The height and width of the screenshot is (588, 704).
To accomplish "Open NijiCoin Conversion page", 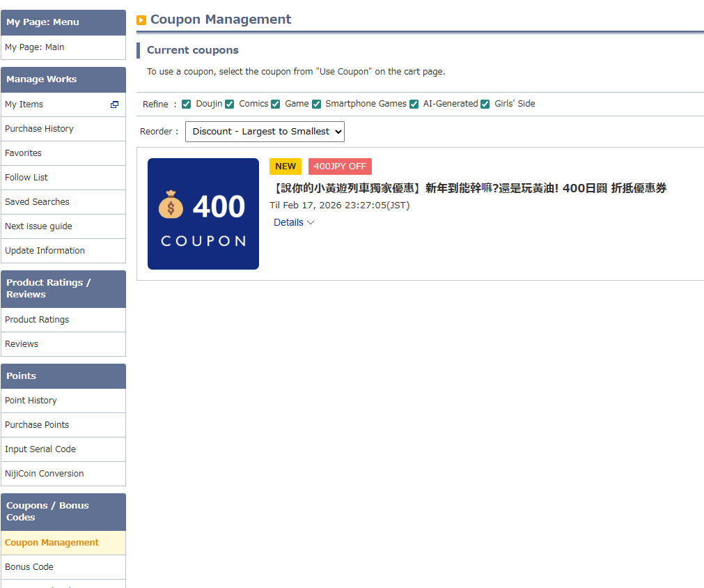I will (x=45, y=474).
